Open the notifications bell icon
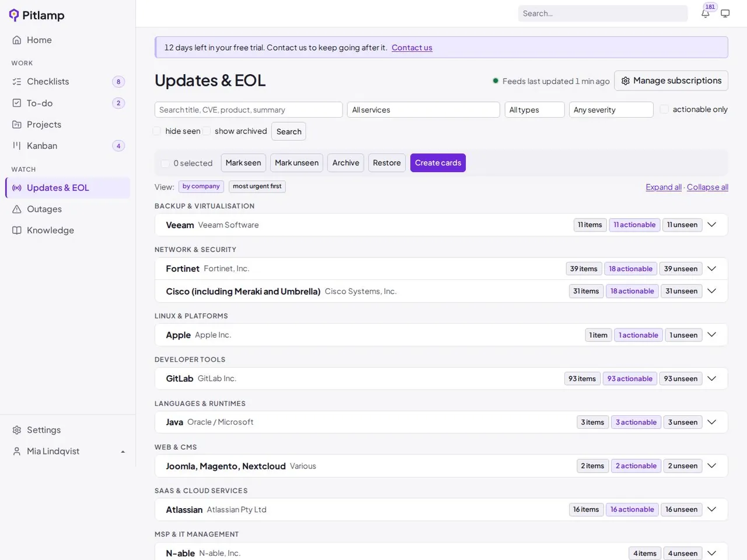The width and height of the screenshot is (747, 560). [x=706, y=13]
